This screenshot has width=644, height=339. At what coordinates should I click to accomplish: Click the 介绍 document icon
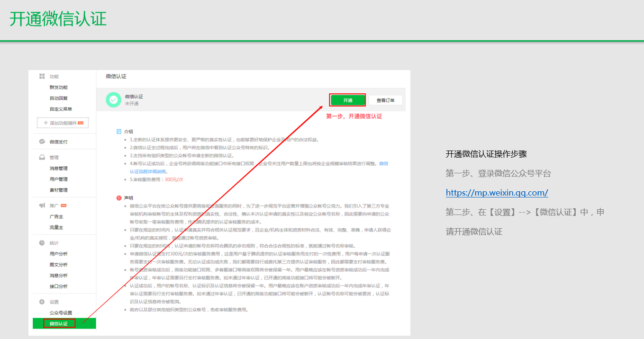pyautogui.click(x=119, y=132)
